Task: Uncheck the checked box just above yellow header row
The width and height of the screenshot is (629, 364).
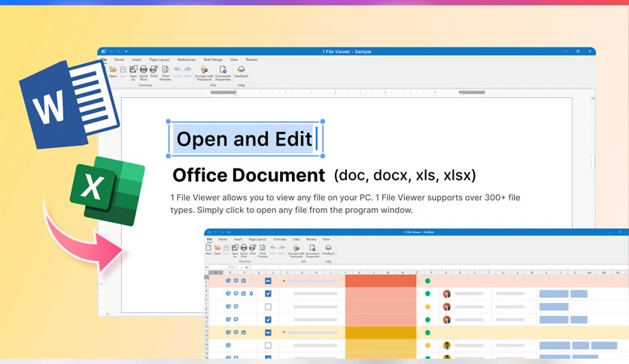Action: point(268,320)
